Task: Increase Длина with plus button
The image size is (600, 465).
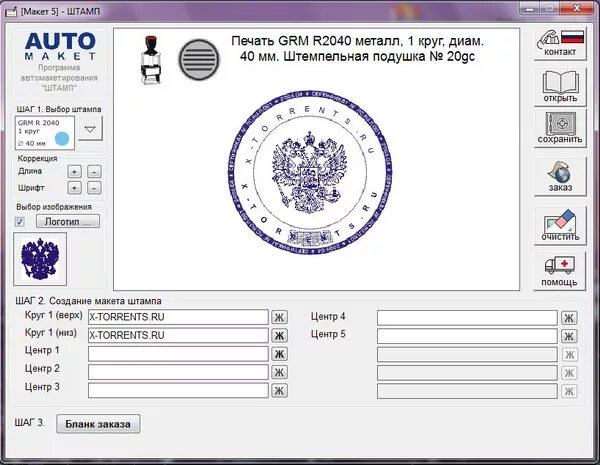Action: (74, 171)
